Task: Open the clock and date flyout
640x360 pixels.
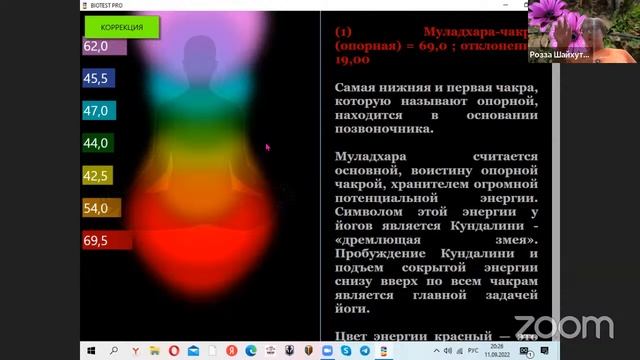Action: [x=497, y=351]
